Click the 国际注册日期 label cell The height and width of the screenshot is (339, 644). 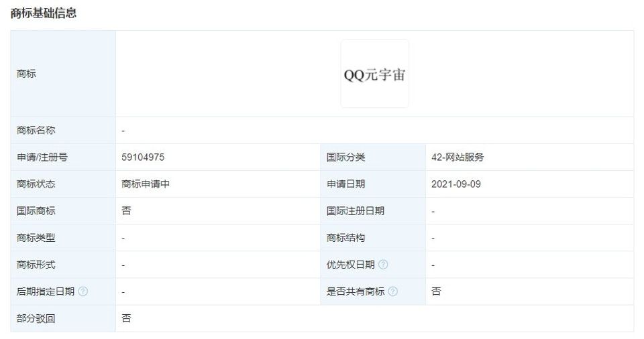356,211
